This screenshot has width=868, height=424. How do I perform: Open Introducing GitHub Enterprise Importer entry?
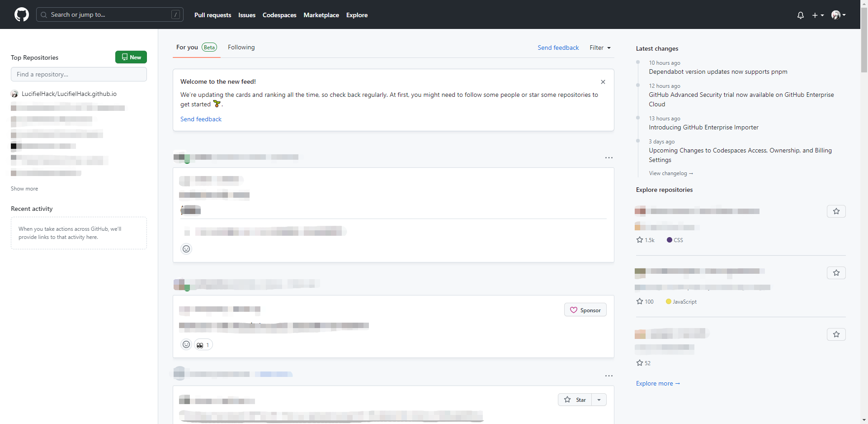tap(703, 127)
